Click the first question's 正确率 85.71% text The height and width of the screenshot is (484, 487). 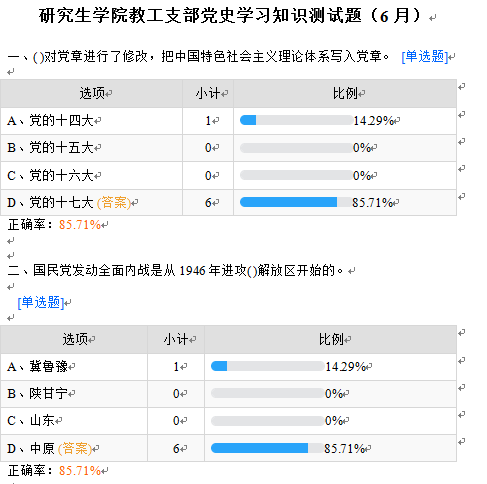[x=54, y=225]
